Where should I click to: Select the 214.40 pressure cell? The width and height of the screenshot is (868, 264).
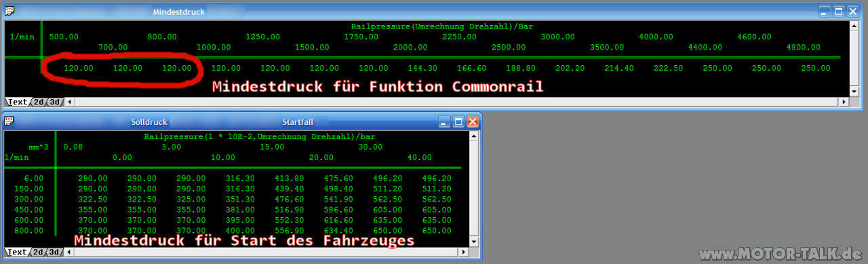(x=618, y=69)
